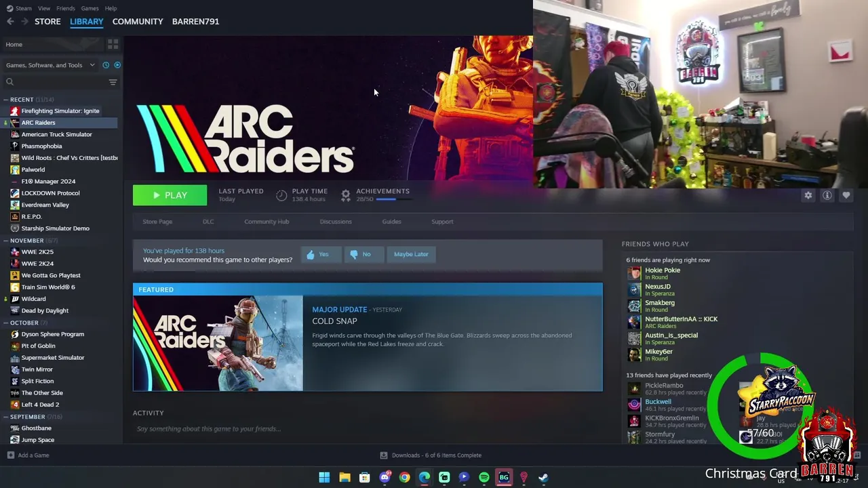
Task: Open Starship Simulator Demo entry
Action: (x=55, y=228)
